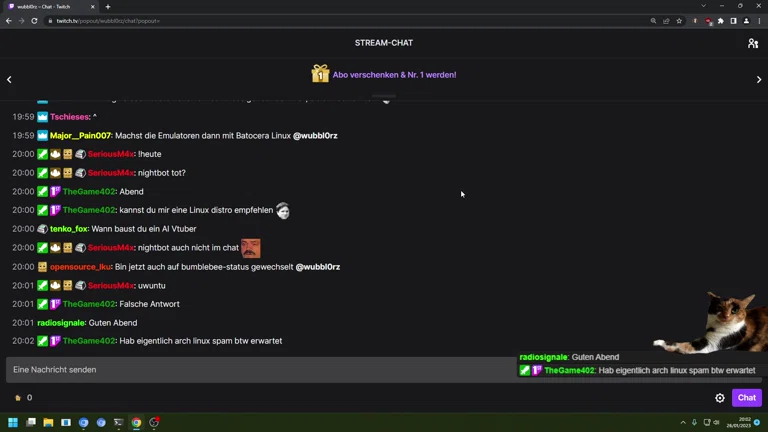
Task: Bookmark the page with the star icon
Action: [679, 21]
